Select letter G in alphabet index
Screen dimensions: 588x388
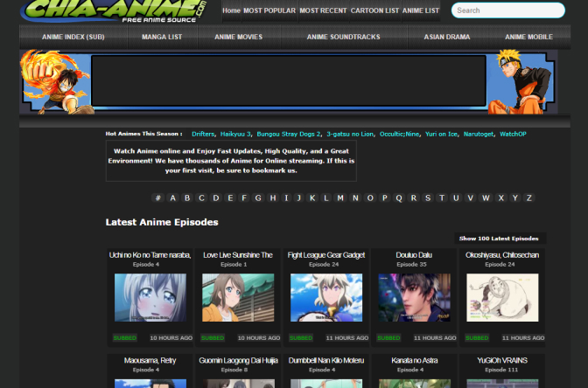tap(258, 197)
